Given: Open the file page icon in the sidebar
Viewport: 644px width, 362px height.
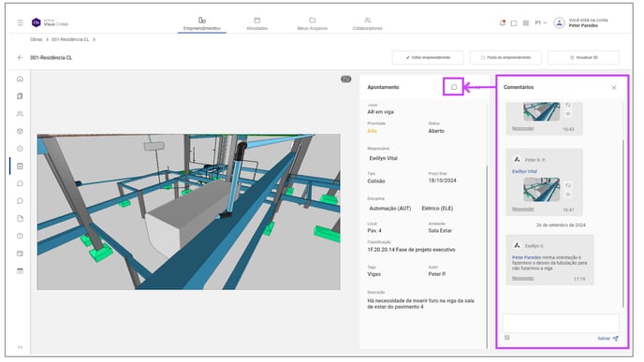Looking at the screenshot, I should click(20, 218).
